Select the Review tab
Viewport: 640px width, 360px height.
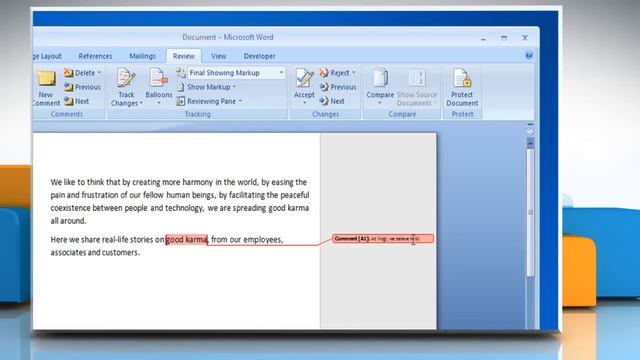tap(184, 56)
